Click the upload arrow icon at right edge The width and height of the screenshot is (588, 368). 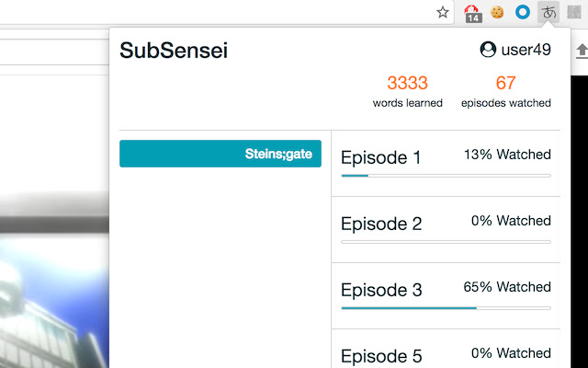point(581,52)
